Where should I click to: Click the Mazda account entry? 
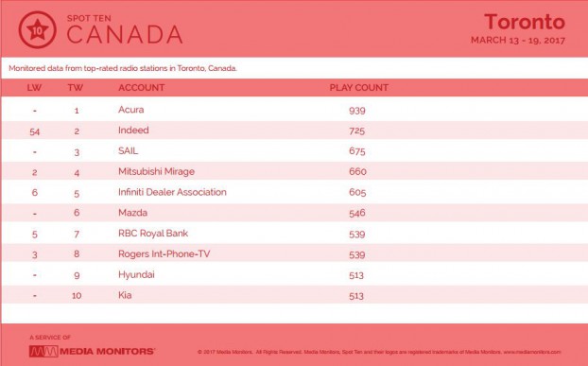132,213
